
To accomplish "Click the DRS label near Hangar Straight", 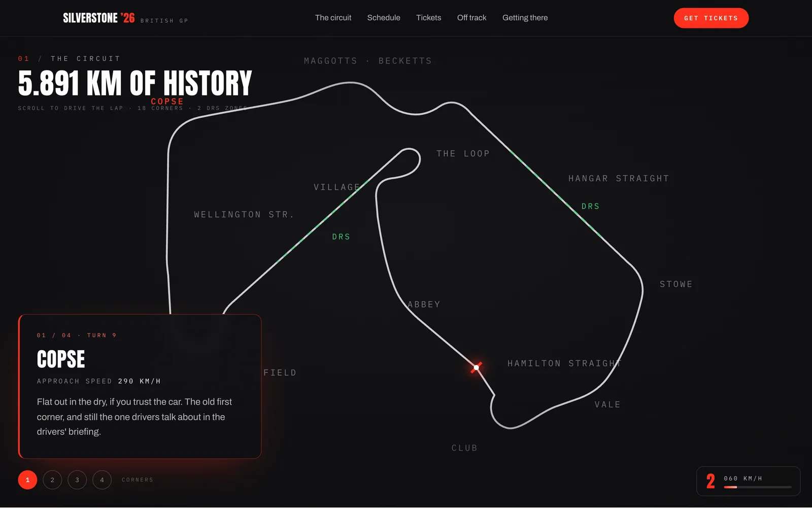I will [590, 207].
